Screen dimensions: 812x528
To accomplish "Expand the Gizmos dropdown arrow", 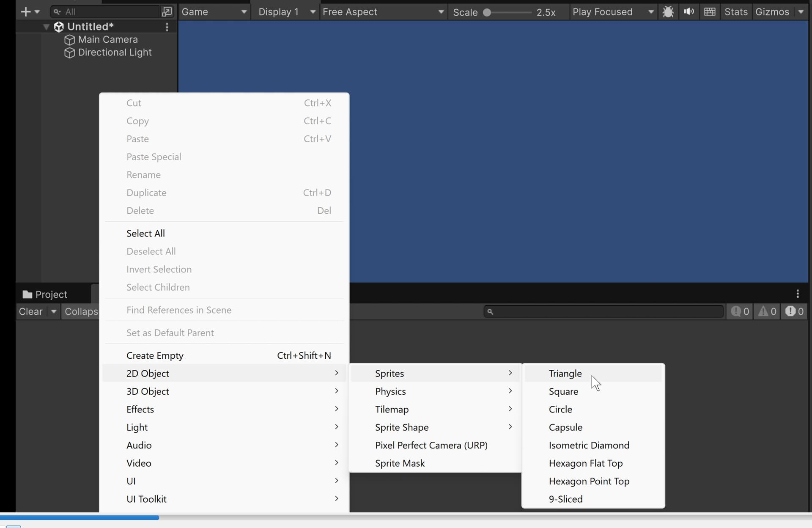I will [x=801, y=12].
